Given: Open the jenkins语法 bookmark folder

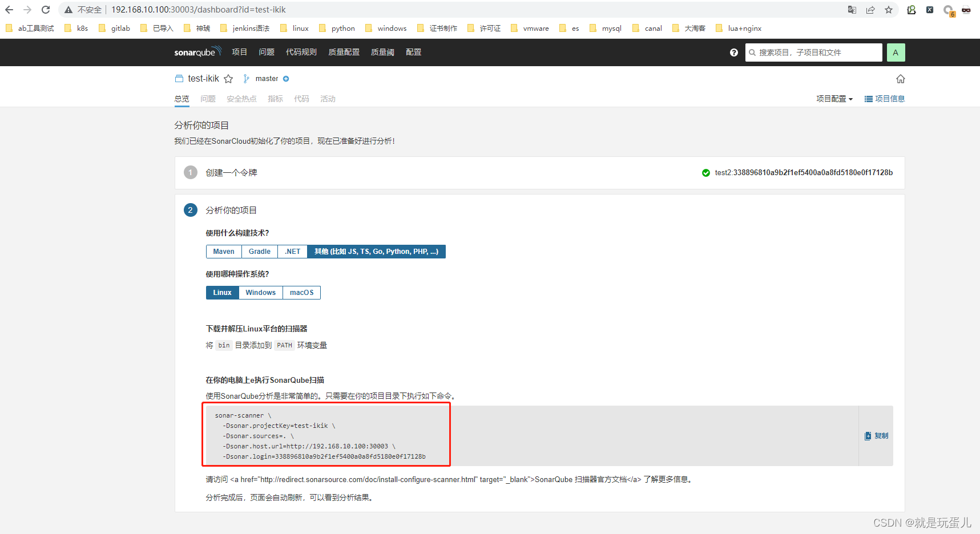Looking at the screenshot, I should [x=244, y=28].
